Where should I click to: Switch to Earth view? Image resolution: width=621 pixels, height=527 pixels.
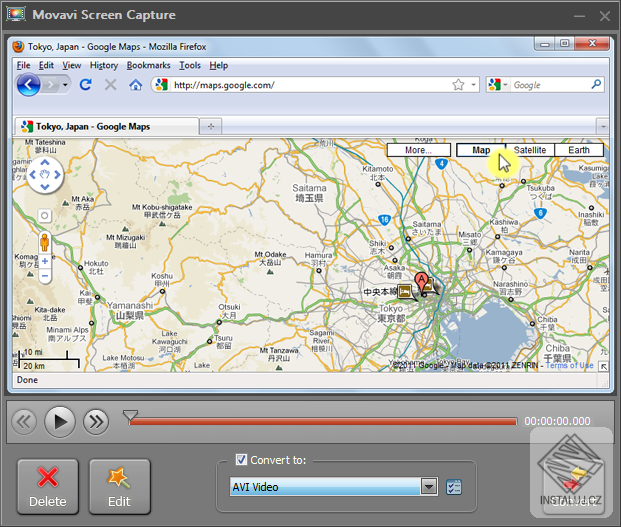tap(579, 150)
